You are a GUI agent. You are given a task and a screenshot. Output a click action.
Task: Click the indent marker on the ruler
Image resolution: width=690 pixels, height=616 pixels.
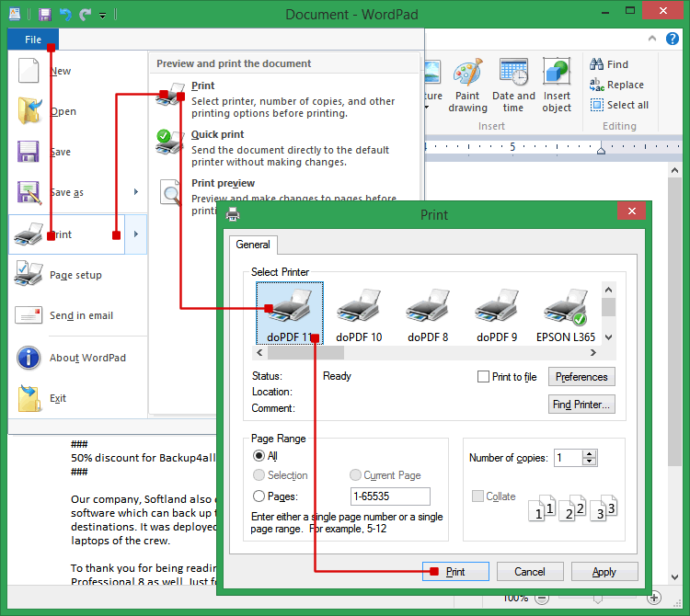[601, 149]
